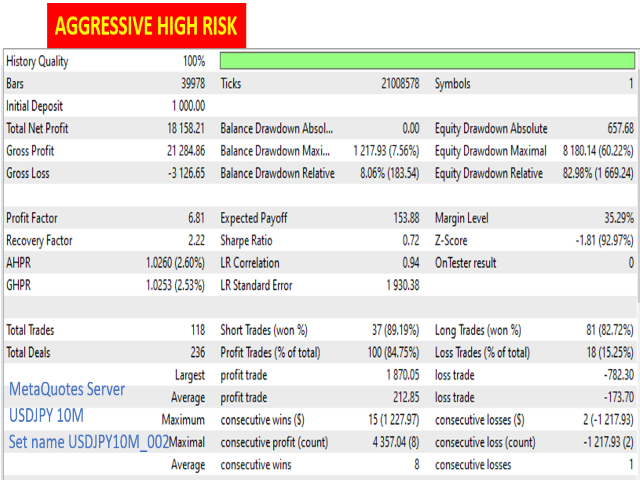
Task: Select the Z-Score value -1.81 (92.97%)
Action: coord(604,240)
